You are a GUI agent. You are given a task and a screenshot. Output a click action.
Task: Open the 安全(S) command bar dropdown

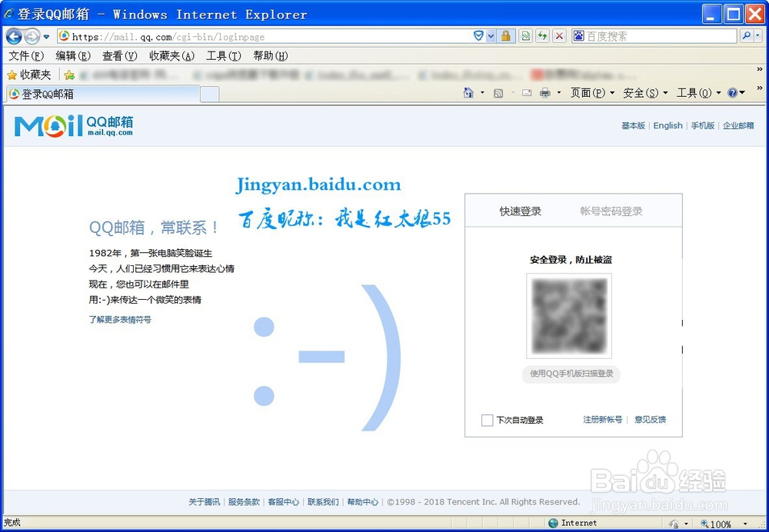pyautogui.click(x=645, y=93)
